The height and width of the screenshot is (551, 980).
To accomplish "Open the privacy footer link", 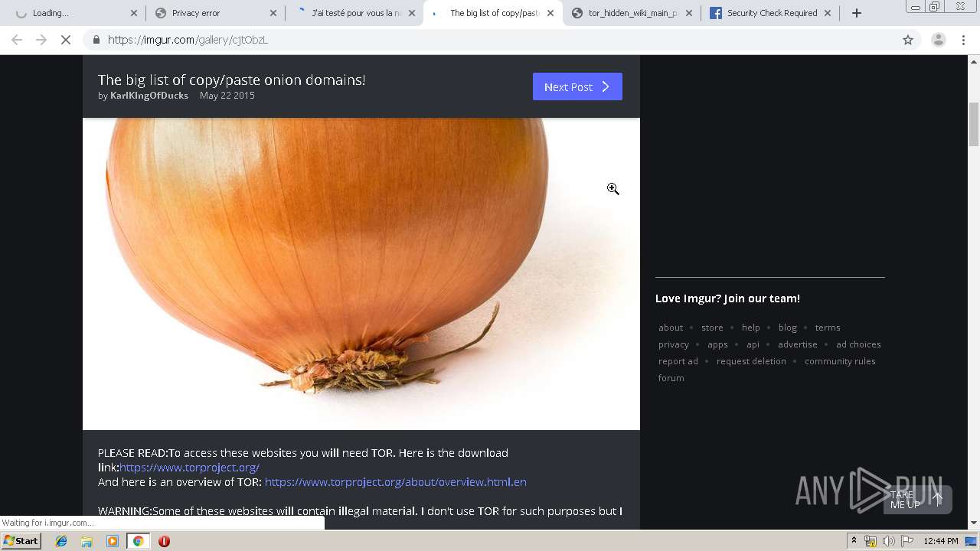I will tap(674, 344).
